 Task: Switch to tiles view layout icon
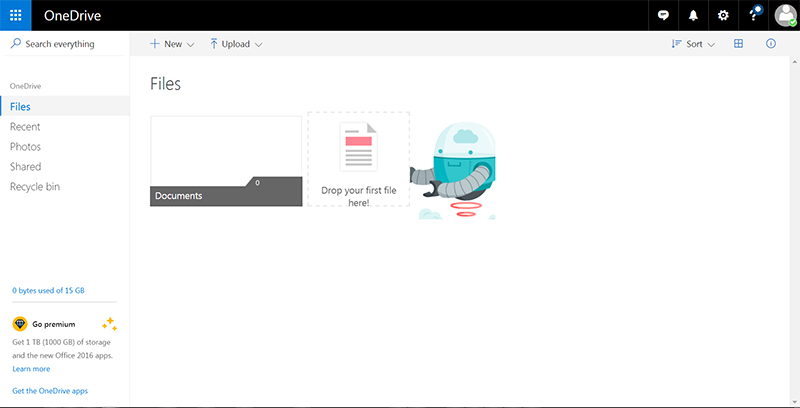tap(738, 44)
